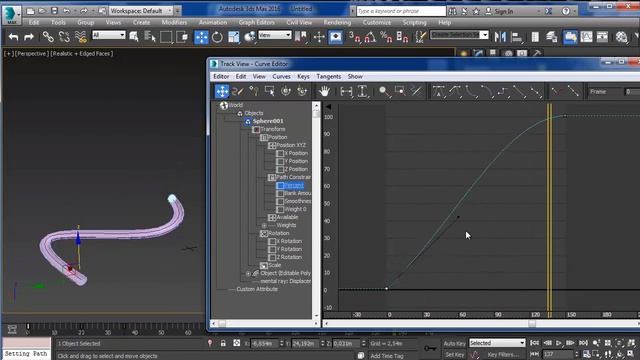
Task: Open the Tangents menu in Curve Editor
Action: pos(329,76)
